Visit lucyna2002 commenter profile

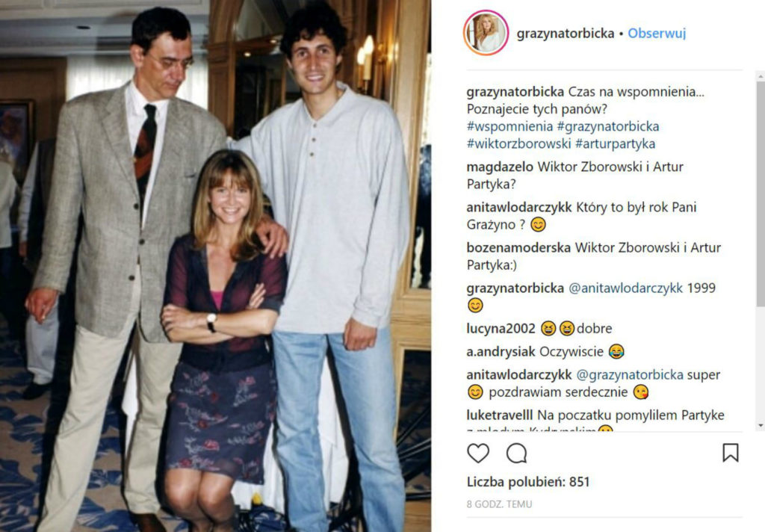[x=501, y=329]
